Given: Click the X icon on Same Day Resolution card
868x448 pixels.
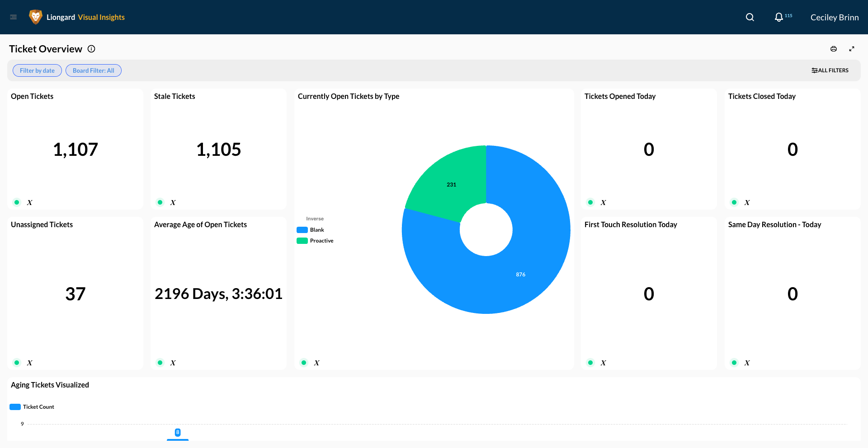Looking at the screenshot, I should tap(747, 363).
